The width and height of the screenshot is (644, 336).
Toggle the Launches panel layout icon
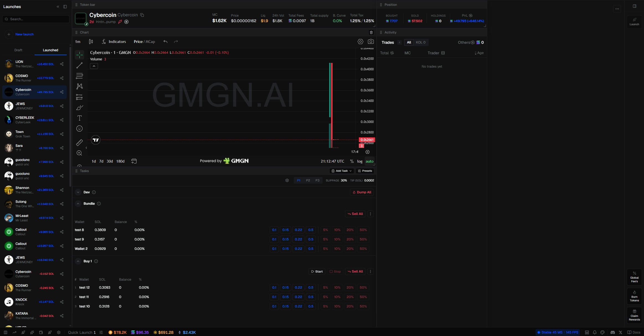pyautogui.click(x=65, y=7)
